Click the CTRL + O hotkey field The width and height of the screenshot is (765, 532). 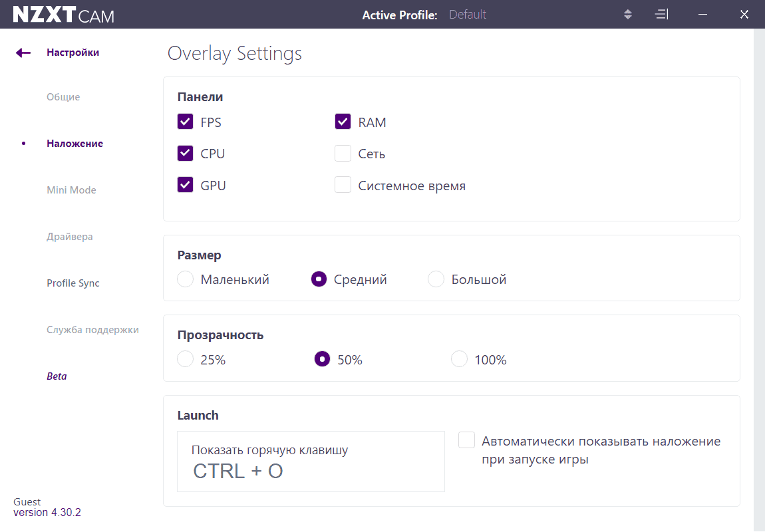(311, 462)
